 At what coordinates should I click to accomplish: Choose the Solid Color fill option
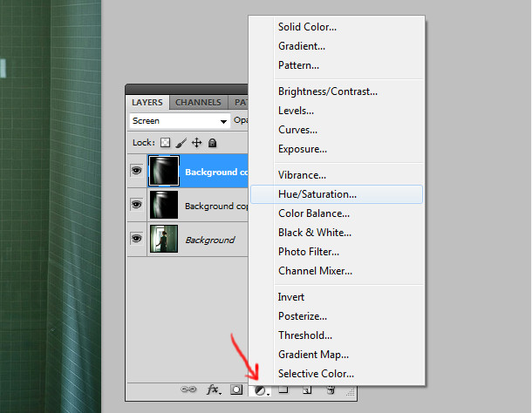click(307, 27)
